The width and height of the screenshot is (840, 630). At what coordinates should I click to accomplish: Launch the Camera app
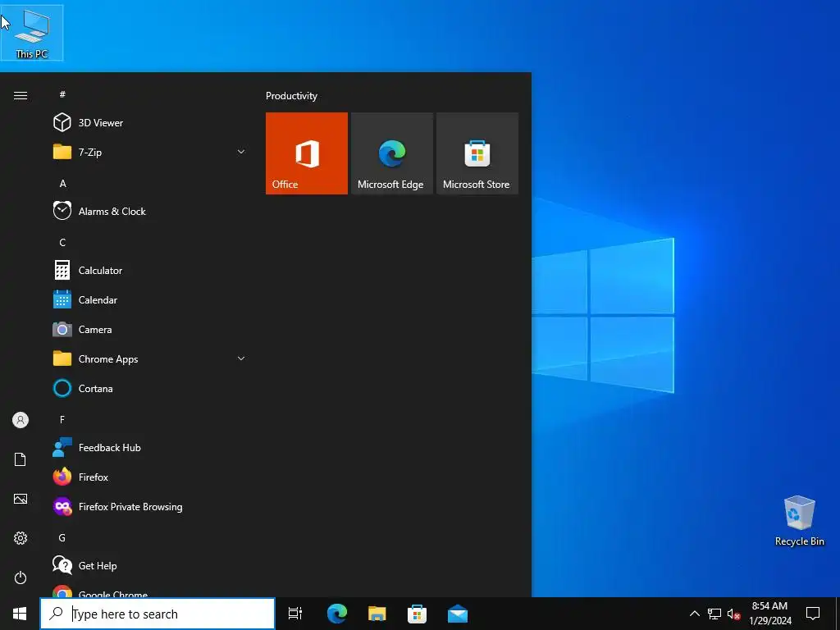pos(150,329)
